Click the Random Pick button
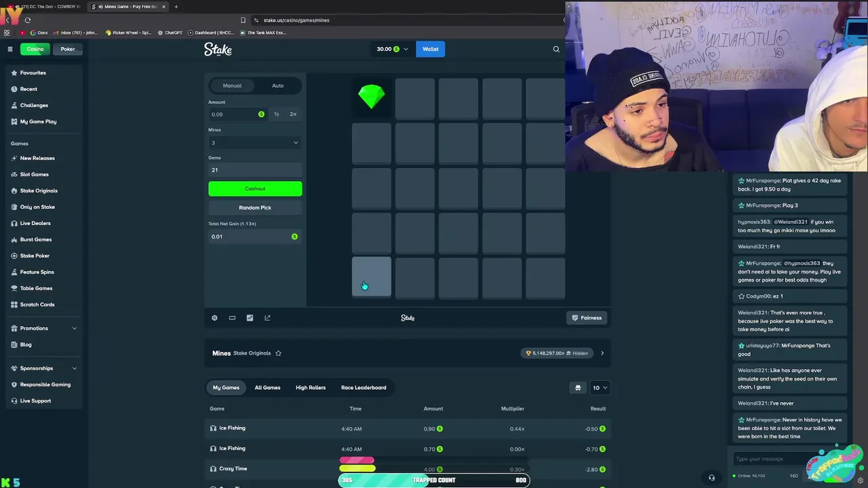The height and width of the screenshot is (488, 868). 255,207
